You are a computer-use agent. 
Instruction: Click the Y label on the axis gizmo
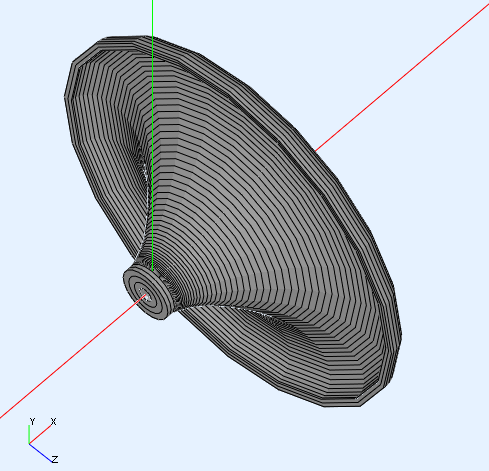pyautogui.click(x=32, y=421)
